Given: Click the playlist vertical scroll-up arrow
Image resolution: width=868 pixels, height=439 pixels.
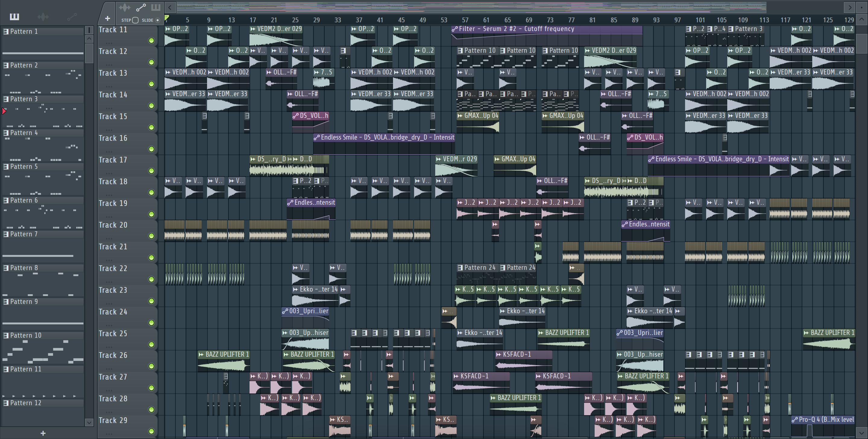Looking at the screenshot, I should tap(861, 19).
